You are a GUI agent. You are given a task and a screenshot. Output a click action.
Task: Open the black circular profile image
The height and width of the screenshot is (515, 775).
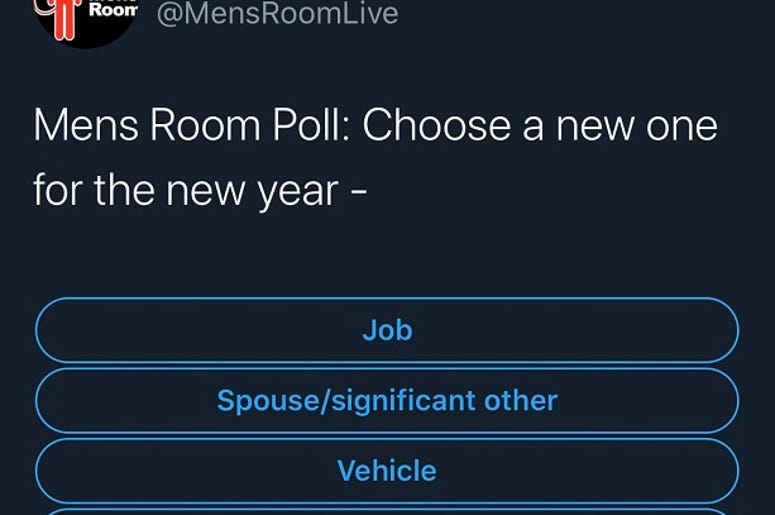tap(86, 20)
